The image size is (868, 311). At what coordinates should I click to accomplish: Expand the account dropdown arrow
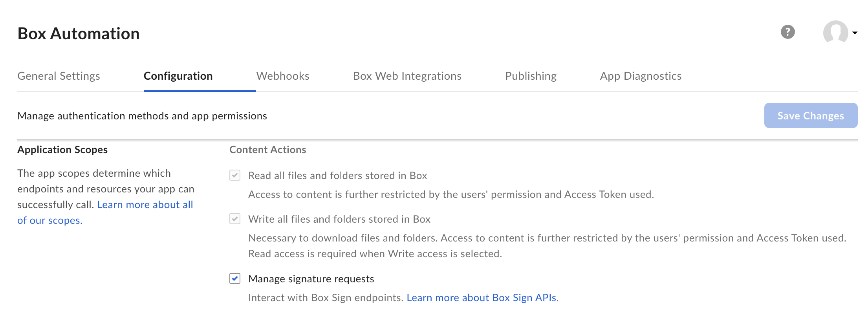point(855,33)
